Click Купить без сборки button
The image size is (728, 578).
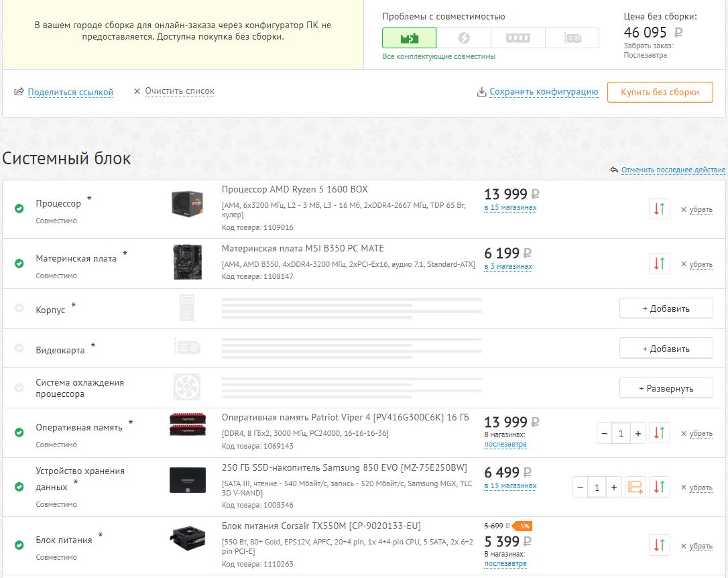660,92
